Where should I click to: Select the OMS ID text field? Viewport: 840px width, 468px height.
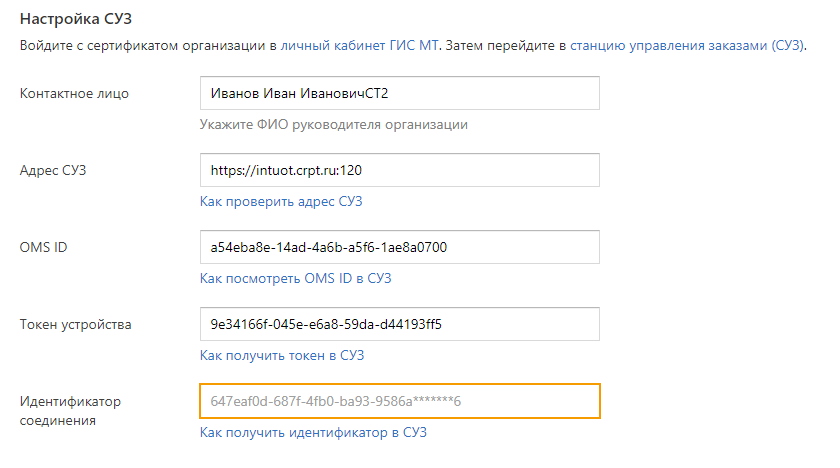click(399, 247)
